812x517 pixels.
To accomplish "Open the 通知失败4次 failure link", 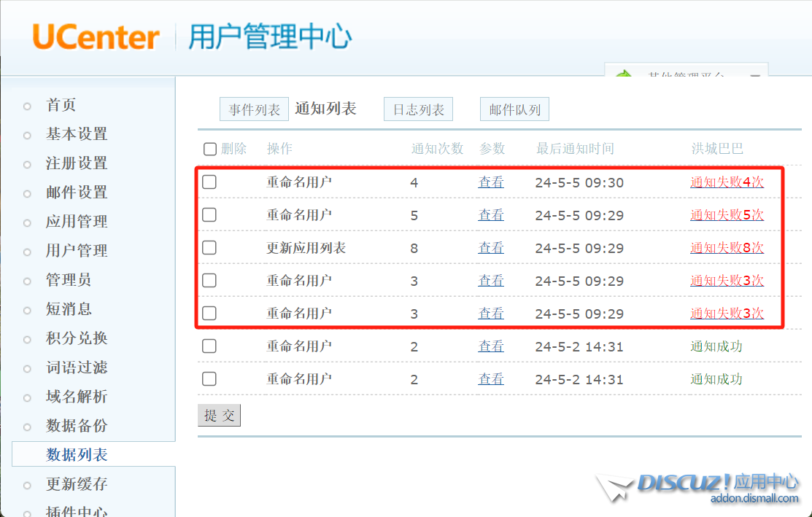I will pyautogui.click(x=727, y=182).
